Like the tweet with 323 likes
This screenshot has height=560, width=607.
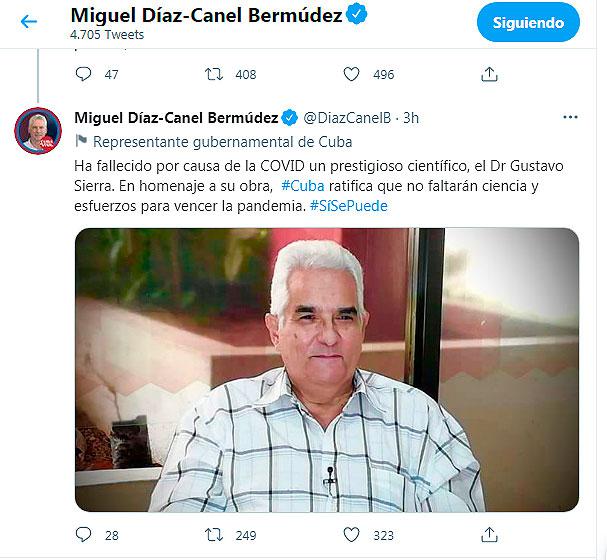352,535
